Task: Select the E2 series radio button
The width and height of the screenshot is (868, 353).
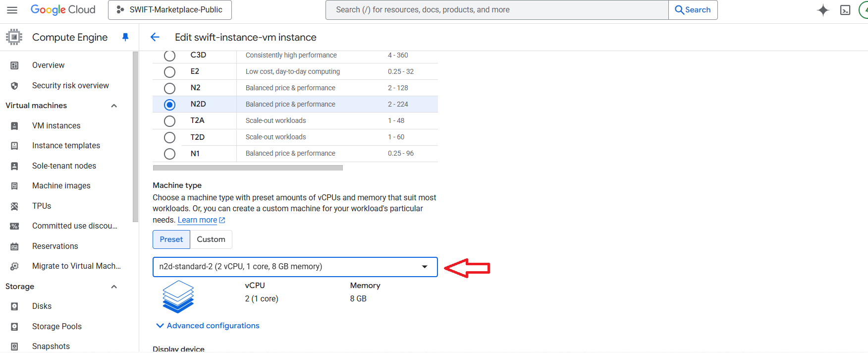Action: [x=169, y=72]
